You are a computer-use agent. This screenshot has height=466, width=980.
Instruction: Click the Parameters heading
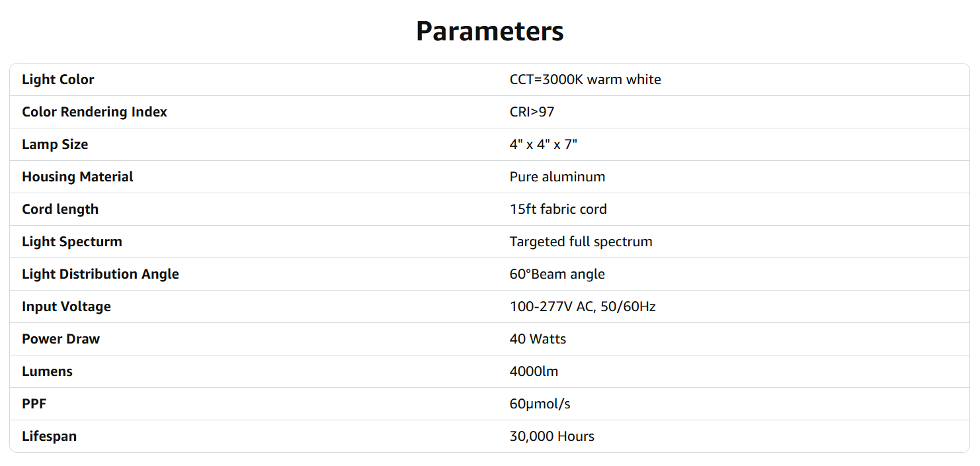[x=489, y=31]
